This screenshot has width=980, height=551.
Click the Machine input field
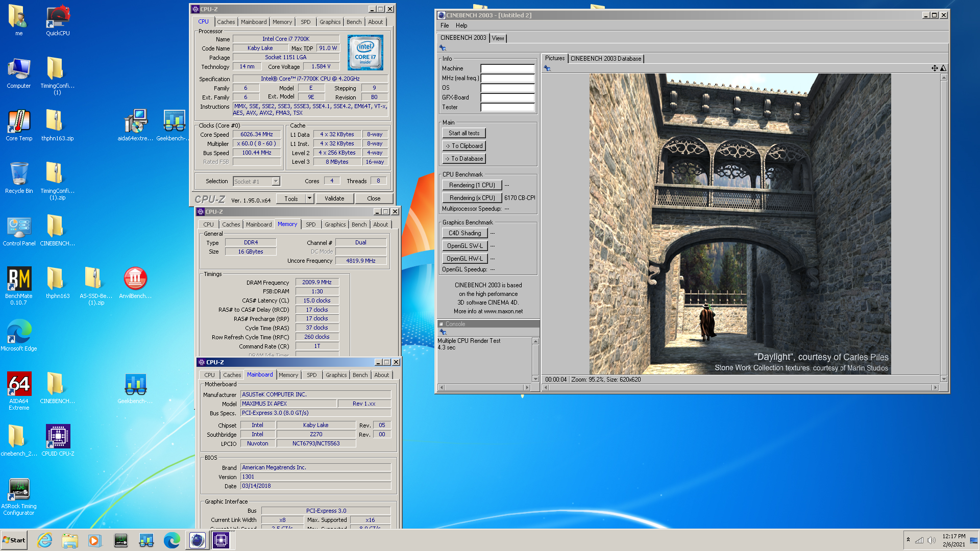pyautogui.click(x=507, y=68)
